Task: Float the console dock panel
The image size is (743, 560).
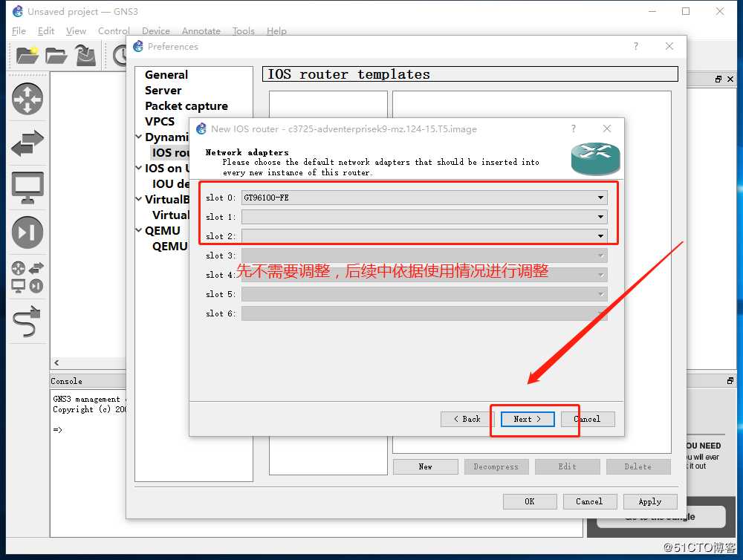Action: pyautogui.click(x=730, y=381)
